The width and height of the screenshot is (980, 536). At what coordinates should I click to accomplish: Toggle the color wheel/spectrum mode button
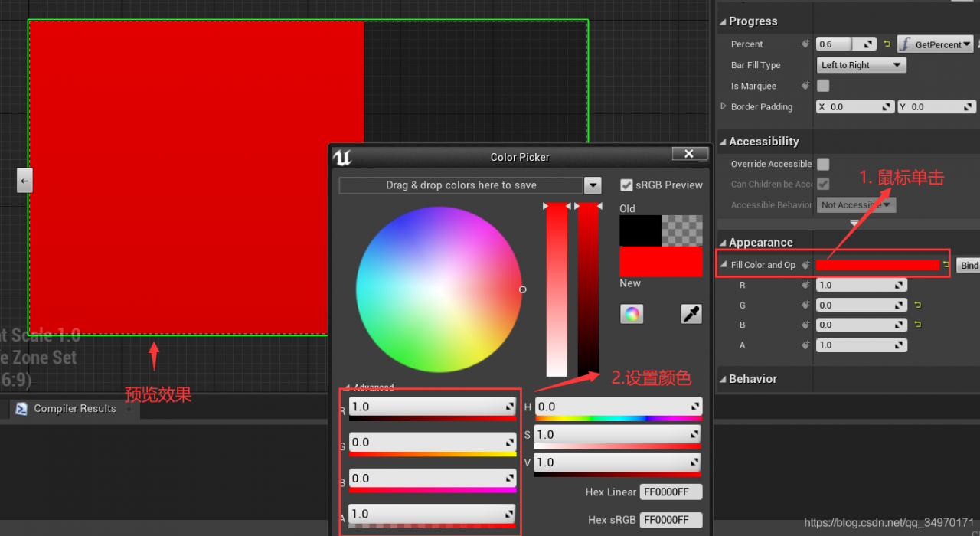tap(632, 314)
